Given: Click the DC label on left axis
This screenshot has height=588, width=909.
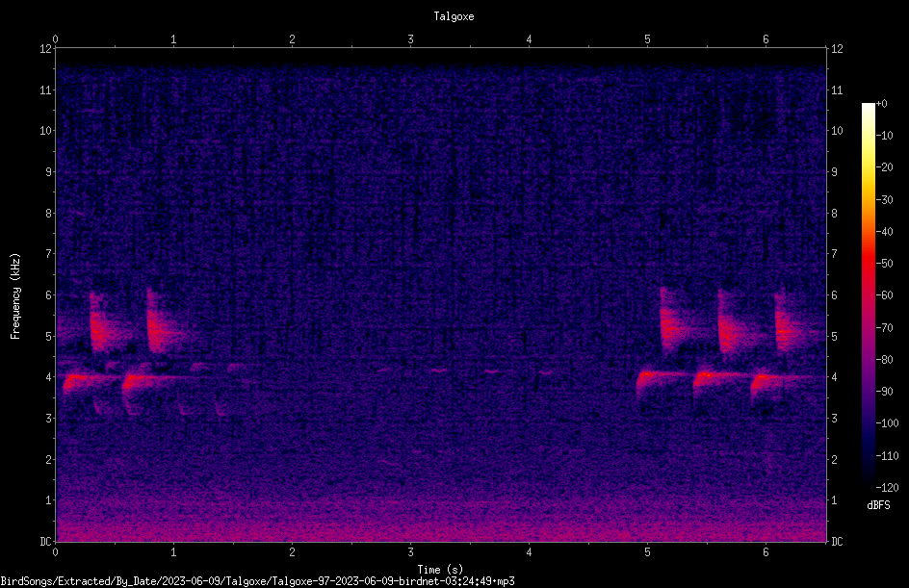Looking at the screenshot, I should click(46, 541).
